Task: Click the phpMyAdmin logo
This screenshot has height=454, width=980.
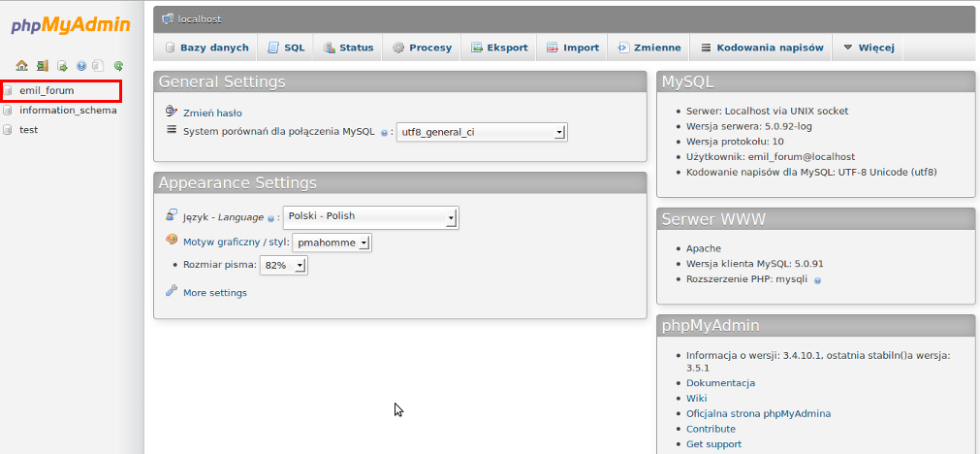Action: pyautogui.click(x=71, y=25)
